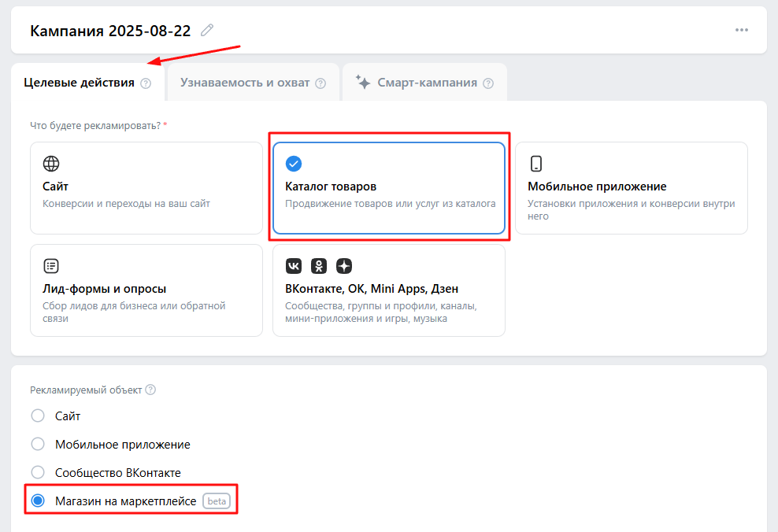778x532 pixels.
Task: Switch to Узнаваемость и охват tab
Action: (x=253, y=83)
